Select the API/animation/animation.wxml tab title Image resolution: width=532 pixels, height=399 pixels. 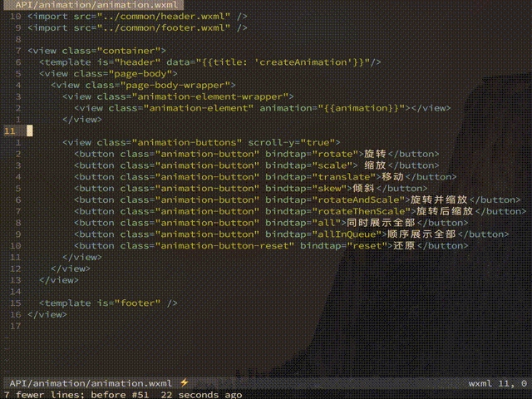[x=96, y=5]
